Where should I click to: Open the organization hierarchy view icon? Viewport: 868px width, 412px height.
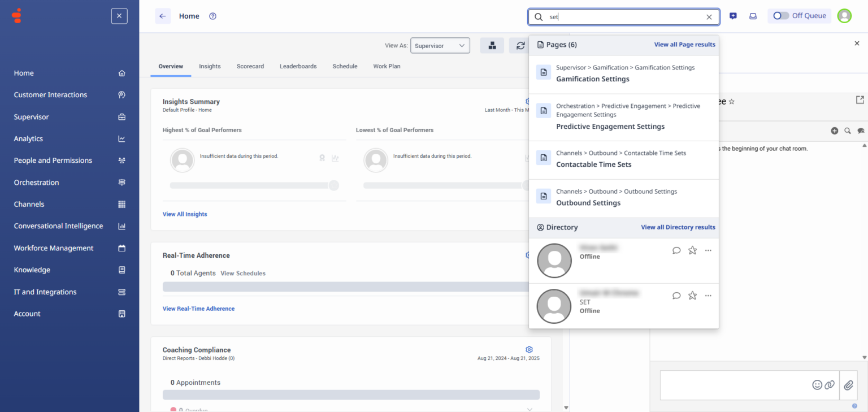492,45
